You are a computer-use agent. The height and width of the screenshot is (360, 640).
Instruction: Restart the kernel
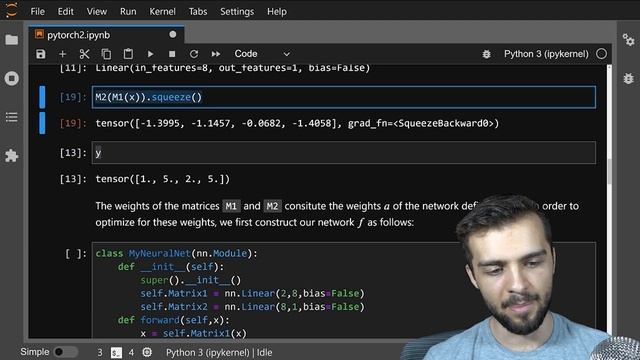194,54
